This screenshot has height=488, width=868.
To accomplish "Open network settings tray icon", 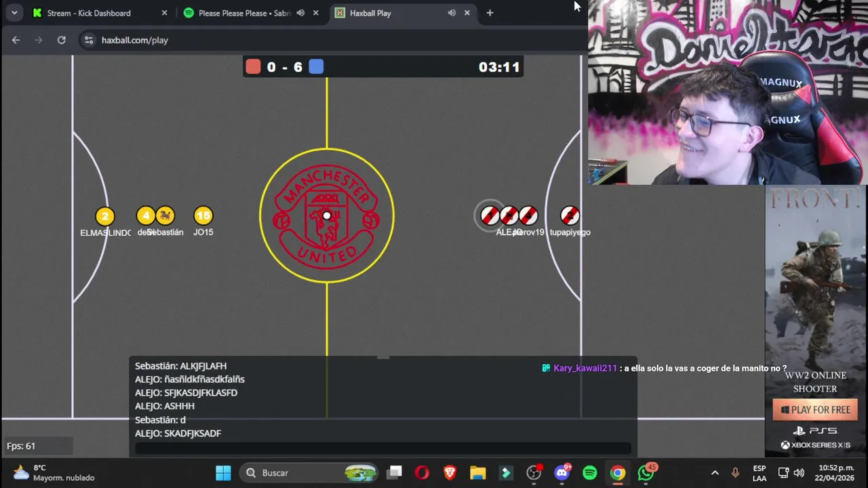I will point(783,473).
